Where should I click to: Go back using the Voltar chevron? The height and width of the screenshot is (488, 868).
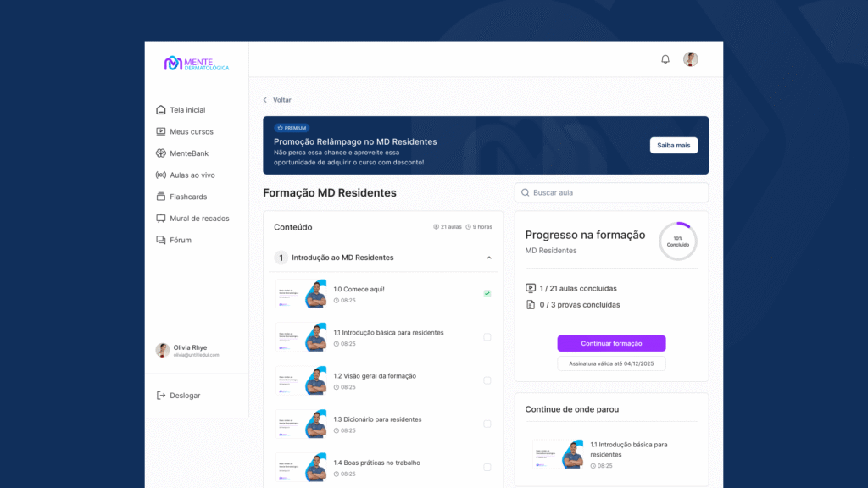(x=265, y=100)
